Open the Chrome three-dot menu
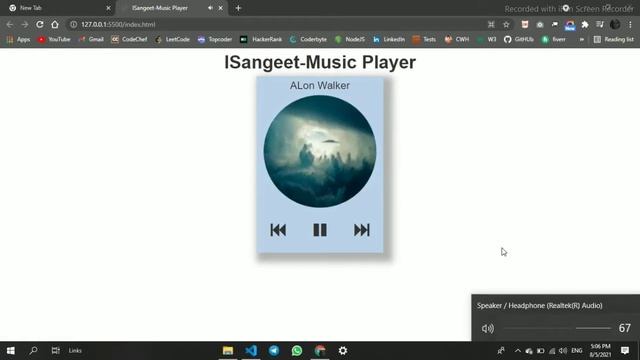640x360 pixels. point(631,24)
